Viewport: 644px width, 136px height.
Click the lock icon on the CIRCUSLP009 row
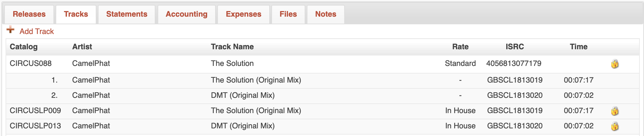615,111
